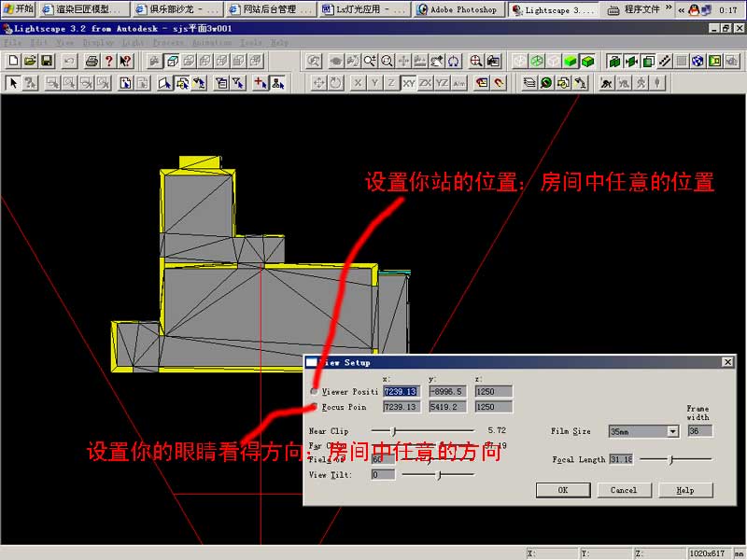Open a file using folder icon

pos(30,61)
